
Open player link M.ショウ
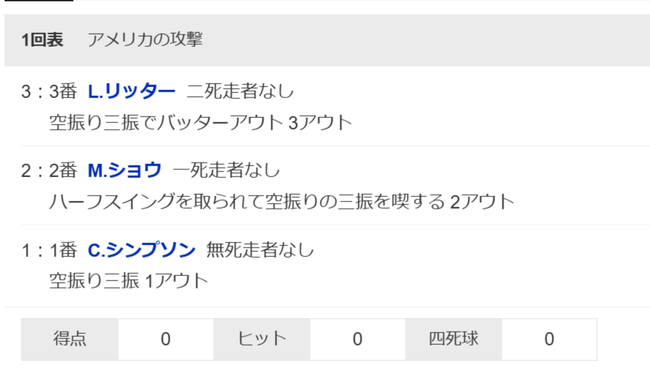pos(124,170)
